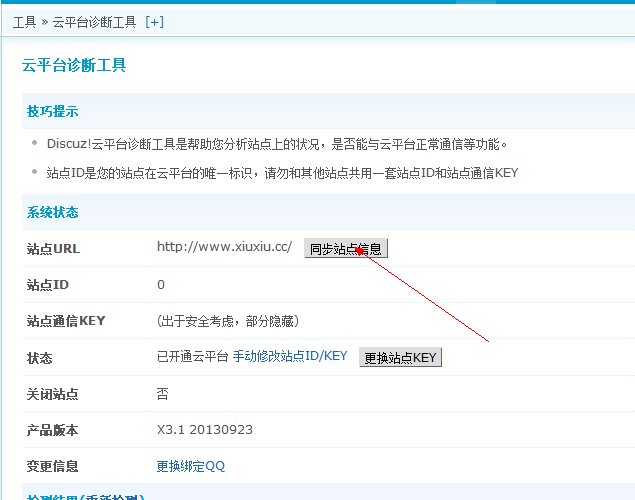Click the version value X3.1 20130923
The image size is (635, 500).
[x=205, y=430]
